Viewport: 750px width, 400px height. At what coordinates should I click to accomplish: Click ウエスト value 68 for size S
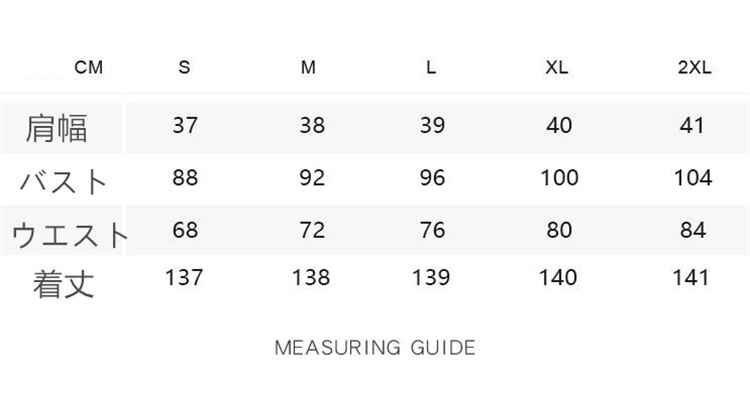click(185, 231)
